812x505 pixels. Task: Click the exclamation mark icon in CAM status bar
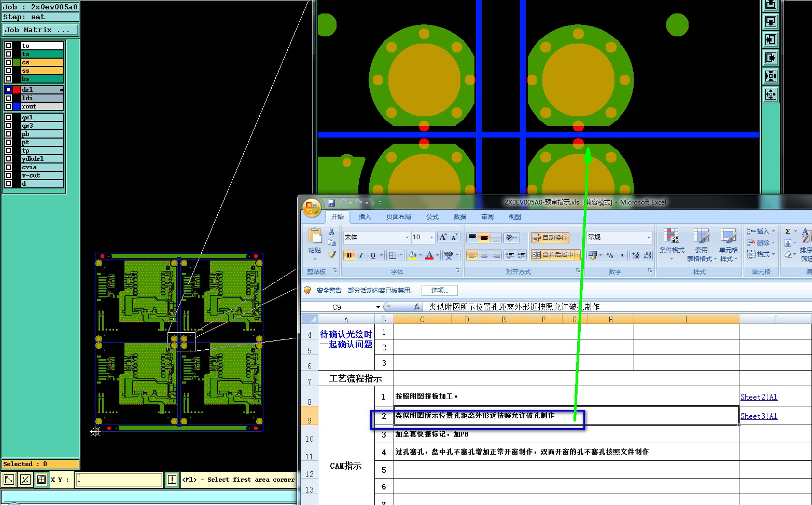point(172,480)
